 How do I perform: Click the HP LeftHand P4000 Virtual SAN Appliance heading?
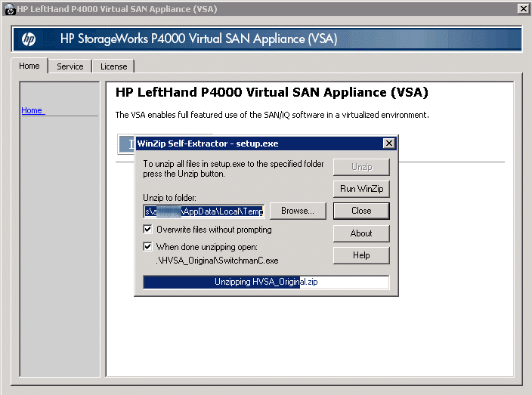pos(272,92)
